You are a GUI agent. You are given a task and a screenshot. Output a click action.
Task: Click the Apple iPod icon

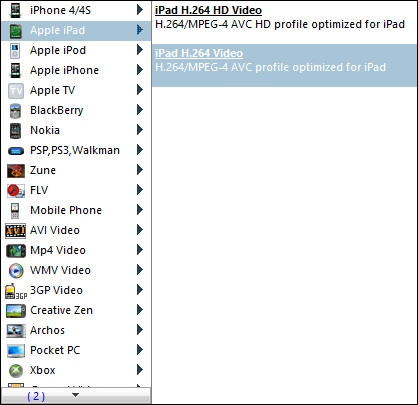click(x=15, y=50)
